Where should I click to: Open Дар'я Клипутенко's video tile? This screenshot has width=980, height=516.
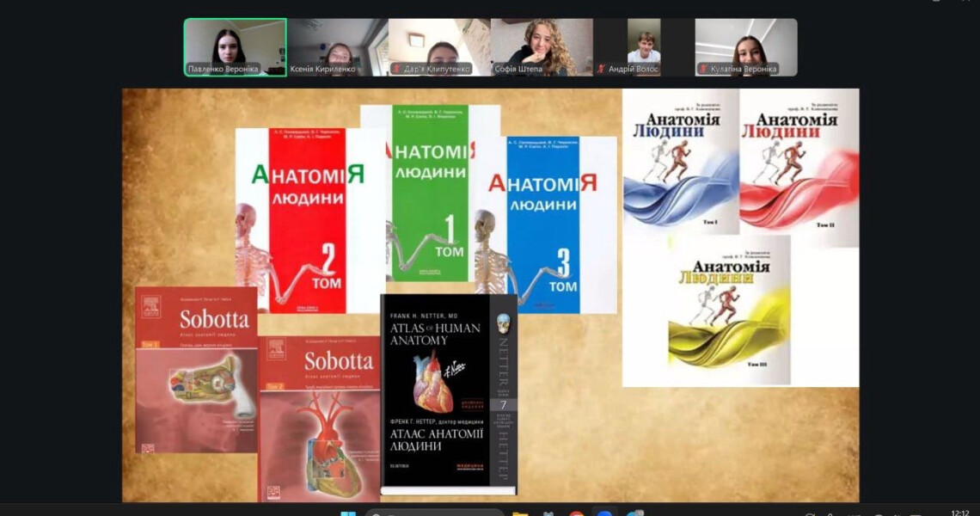439,47
